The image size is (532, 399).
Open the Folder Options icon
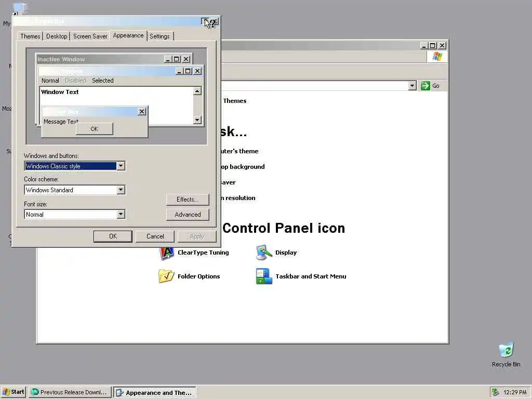(166, 276)
